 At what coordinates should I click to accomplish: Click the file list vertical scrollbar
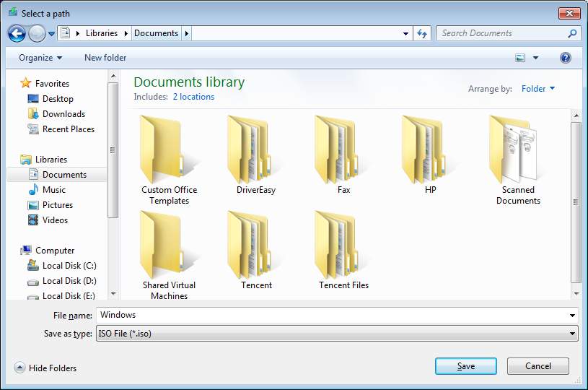coord(576,202)
